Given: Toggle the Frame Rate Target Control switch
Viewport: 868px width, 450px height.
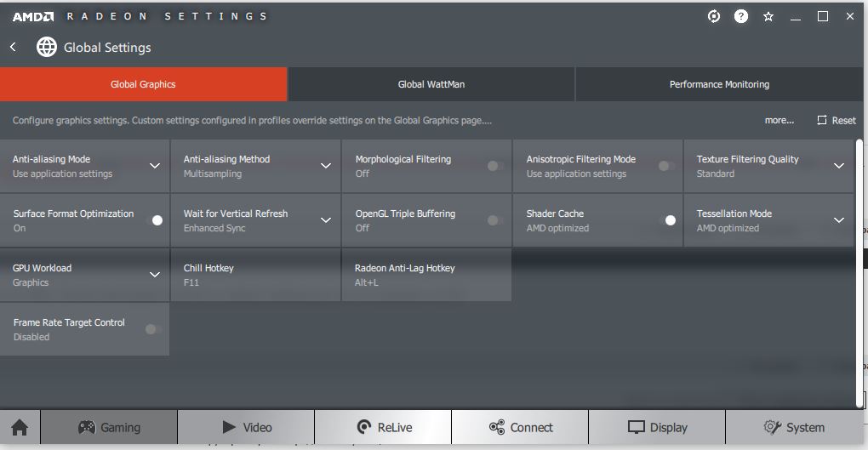Looking at the screenshot, I should point(153,329).
